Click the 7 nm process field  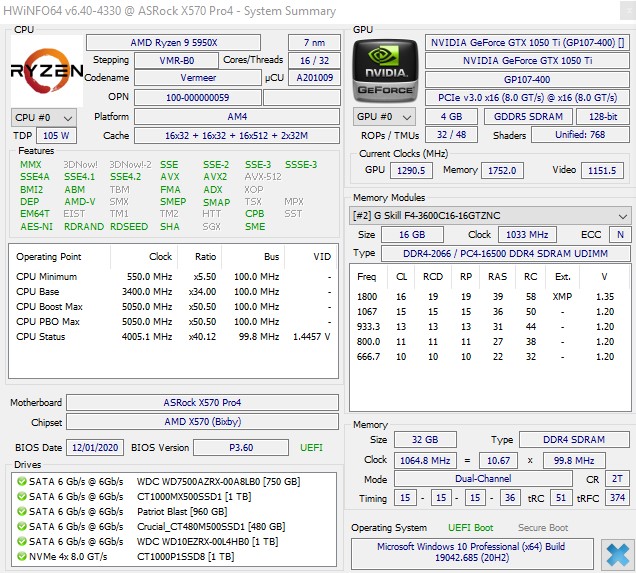coord(314,43)
